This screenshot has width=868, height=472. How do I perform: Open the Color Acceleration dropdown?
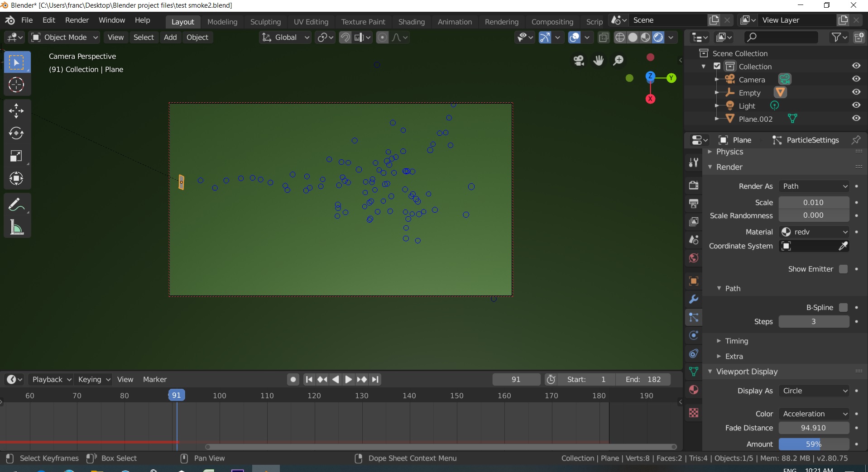pyautogui.click(x=814, y=414)
